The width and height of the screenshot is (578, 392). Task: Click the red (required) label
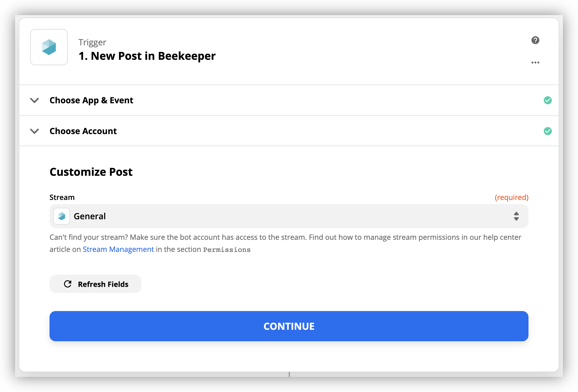pyautogui.click(x=511, y=198)
